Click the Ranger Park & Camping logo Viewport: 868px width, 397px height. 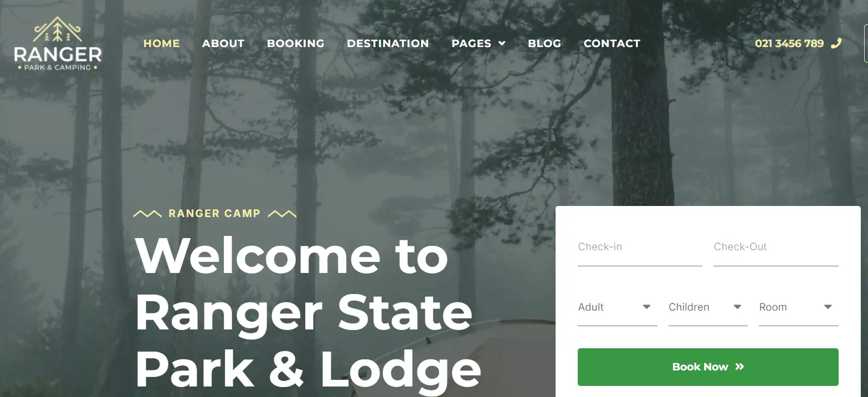point(58,44)
